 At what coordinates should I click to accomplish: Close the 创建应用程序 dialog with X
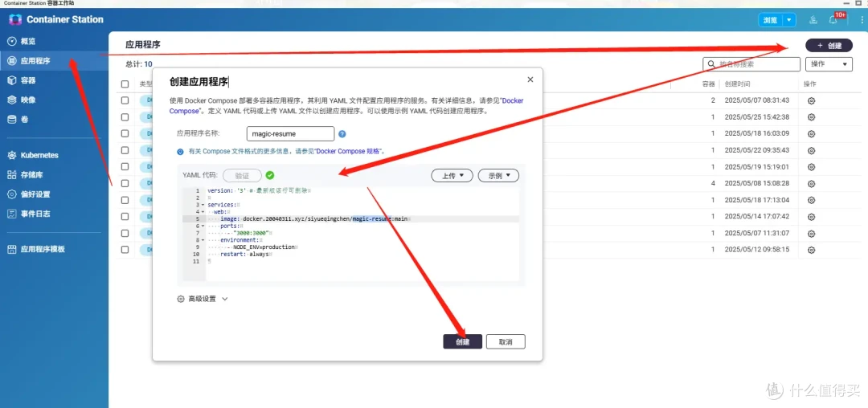coord(530,80)
